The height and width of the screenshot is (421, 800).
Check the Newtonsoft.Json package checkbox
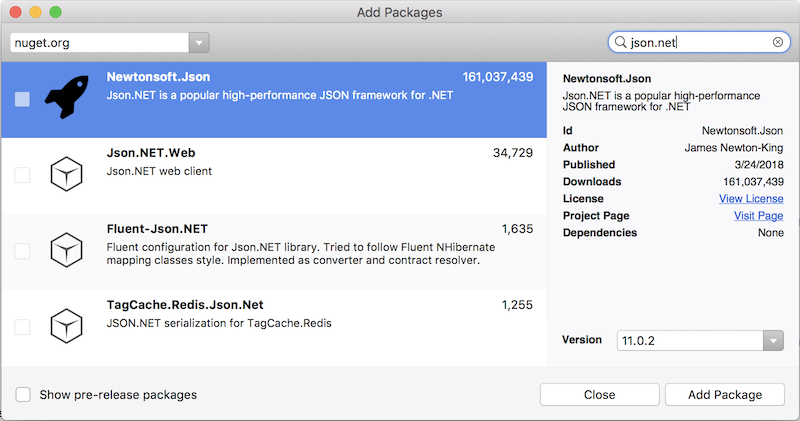tap(22, 99)
